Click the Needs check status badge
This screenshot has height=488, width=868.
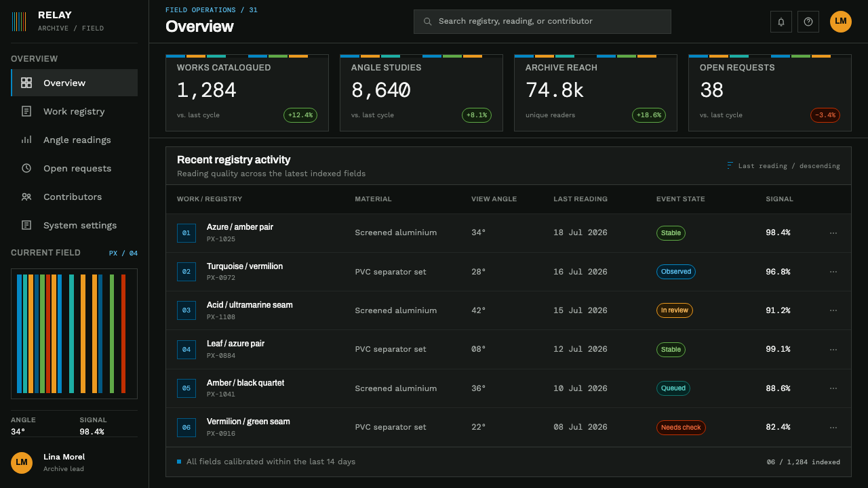coord(681,428)
